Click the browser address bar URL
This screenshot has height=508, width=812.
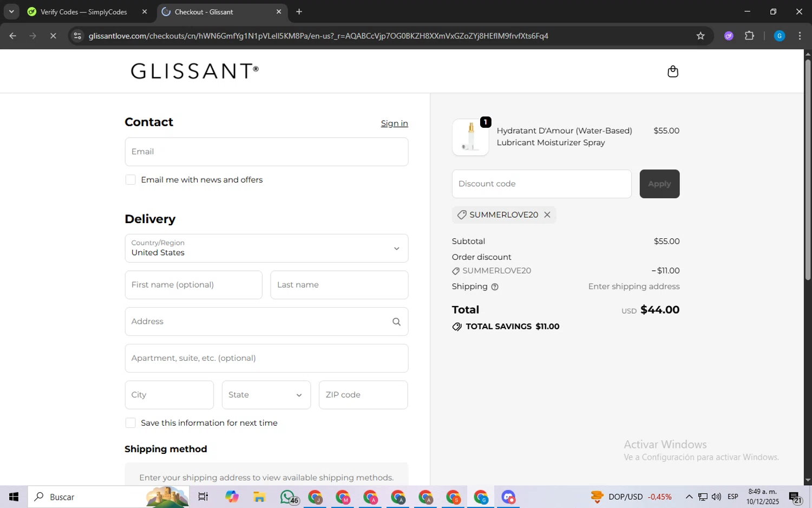click(x=318, y=36)
